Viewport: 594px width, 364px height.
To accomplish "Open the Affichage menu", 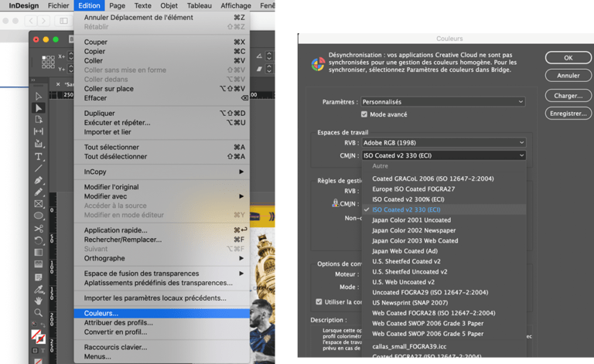I will pyautogui.click(x=236, y=5).
